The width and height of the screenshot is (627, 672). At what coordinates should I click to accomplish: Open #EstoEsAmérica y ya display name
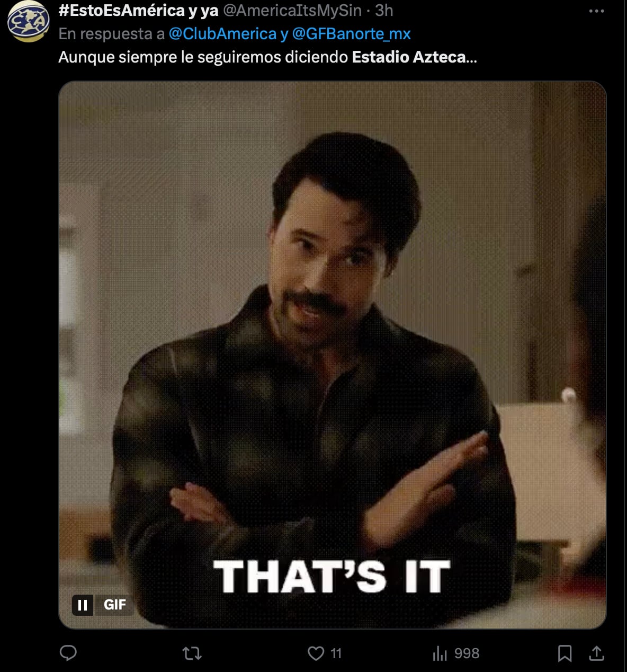point(138,10)
